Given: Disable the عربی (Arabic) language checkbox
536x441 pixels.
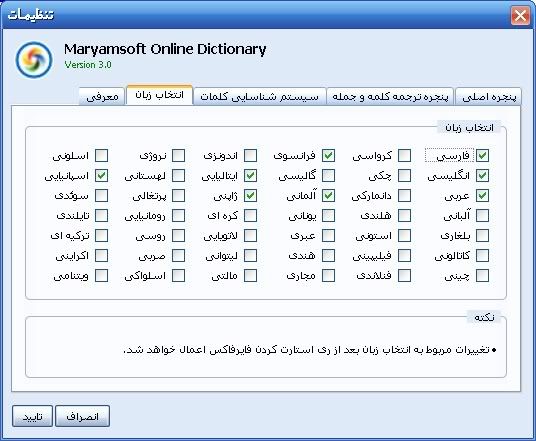Looking at the screenshot, I should click(482, 196).
